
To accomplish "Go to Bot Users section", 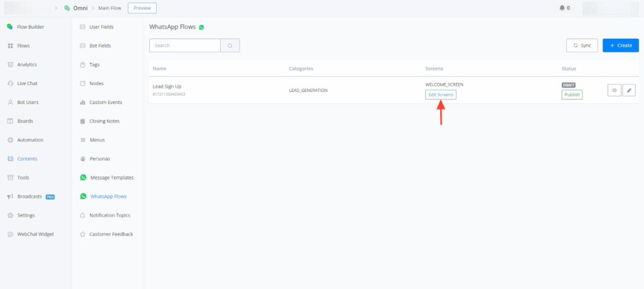I will [x=28, y=102].
